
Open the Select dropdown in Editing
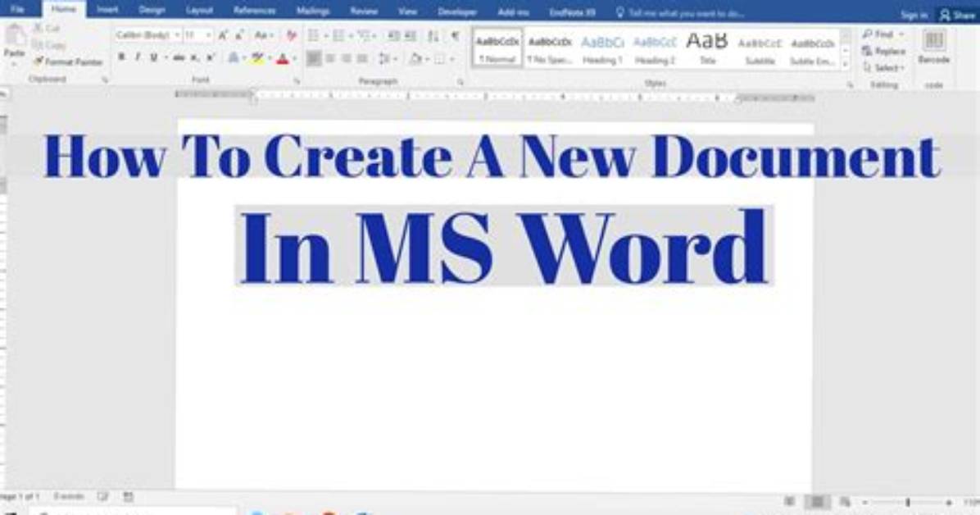click(x=884, y=67)
